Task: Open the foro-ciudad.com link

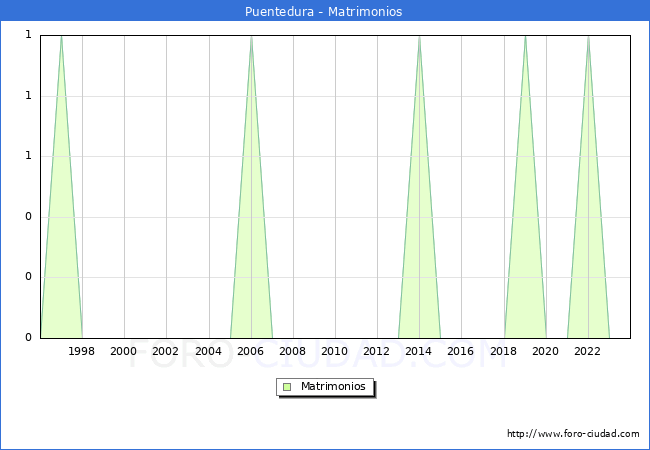Action: point(573,434)
